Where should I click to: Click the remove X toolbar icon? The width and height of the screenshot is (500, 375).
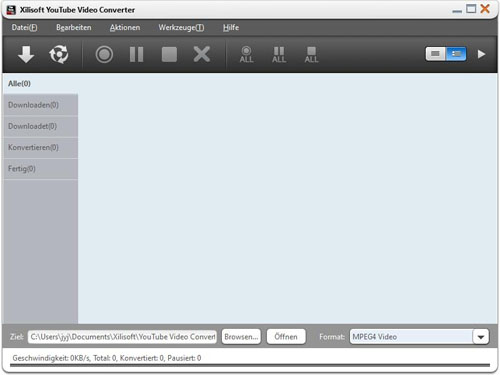pyautogui.click(x=202, y=54)
